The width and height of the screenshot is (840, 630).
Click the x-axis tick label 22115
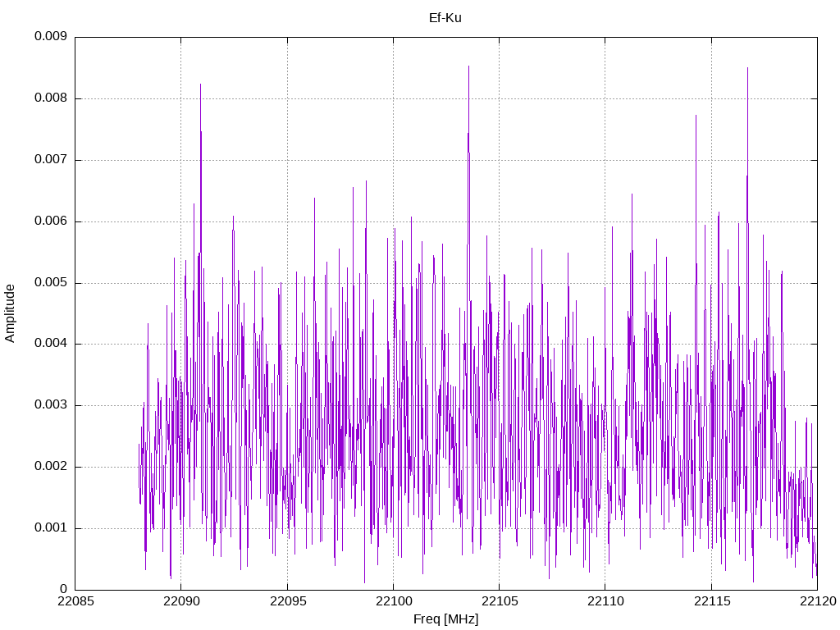(712, 601)
